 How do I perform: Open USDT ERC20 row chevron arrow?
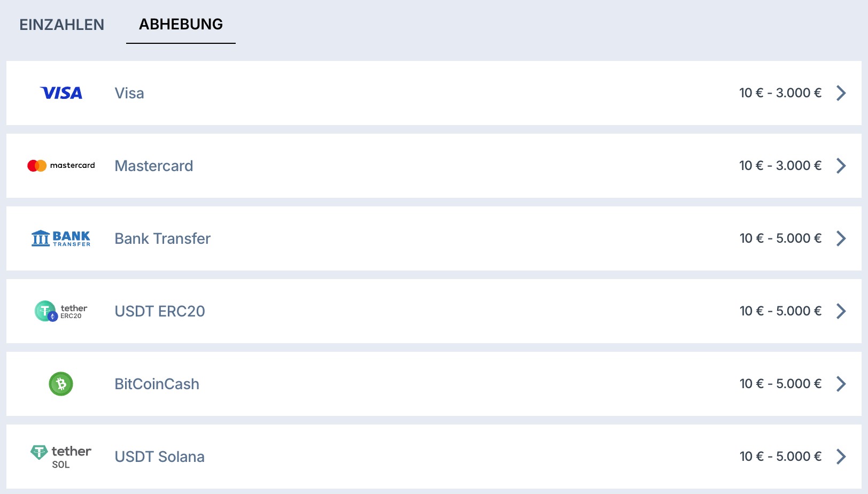coord(841,311)
